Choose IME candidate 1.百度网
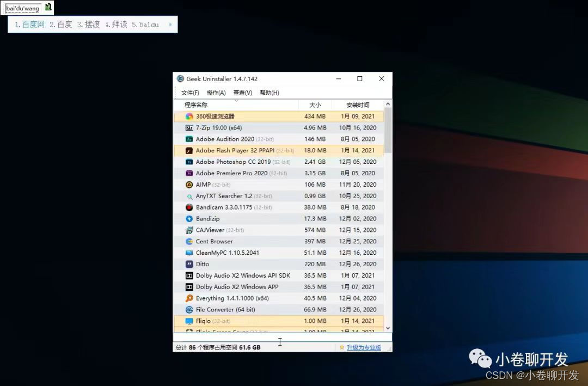 click(29, 24)
